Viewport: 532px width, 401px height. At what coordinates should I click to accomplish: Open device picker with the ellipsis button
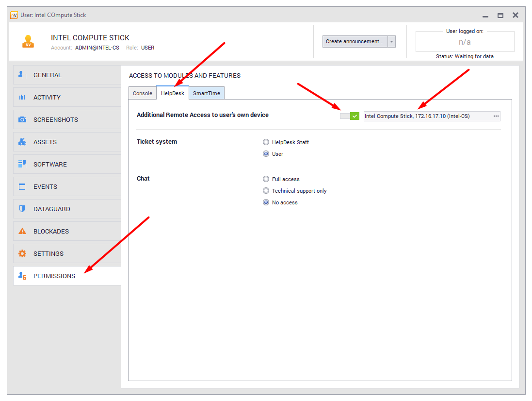pyautogui.click(x=496, y=116)
